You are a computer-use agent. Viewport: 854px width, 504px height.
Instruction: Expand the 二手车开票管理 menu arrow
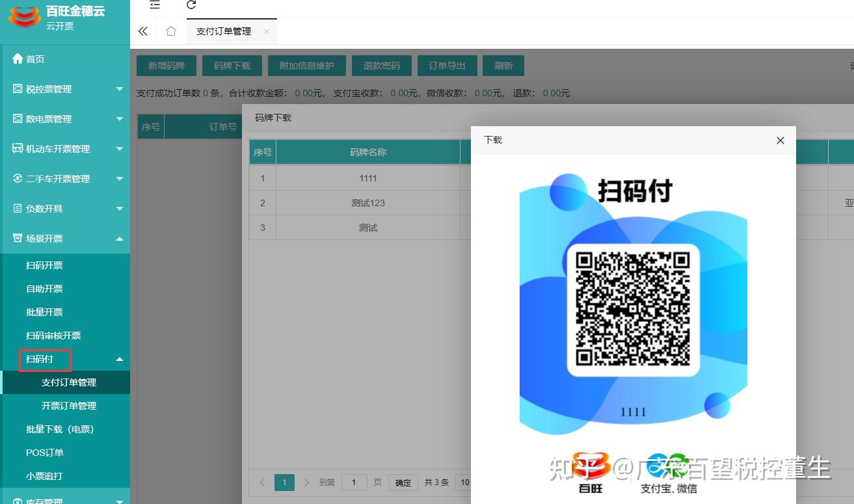(x=120, y=179)
